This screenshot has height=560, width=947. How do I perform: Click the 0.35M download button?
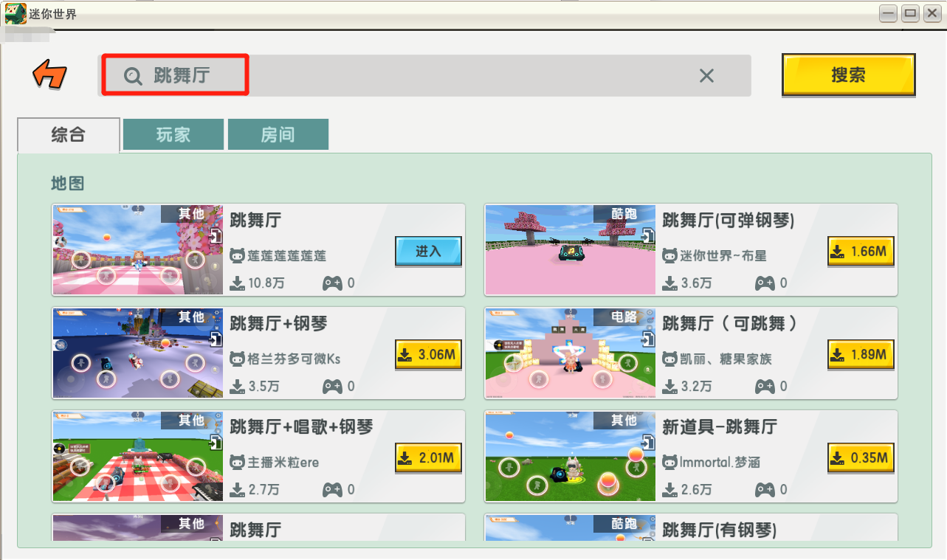[861, 458]
